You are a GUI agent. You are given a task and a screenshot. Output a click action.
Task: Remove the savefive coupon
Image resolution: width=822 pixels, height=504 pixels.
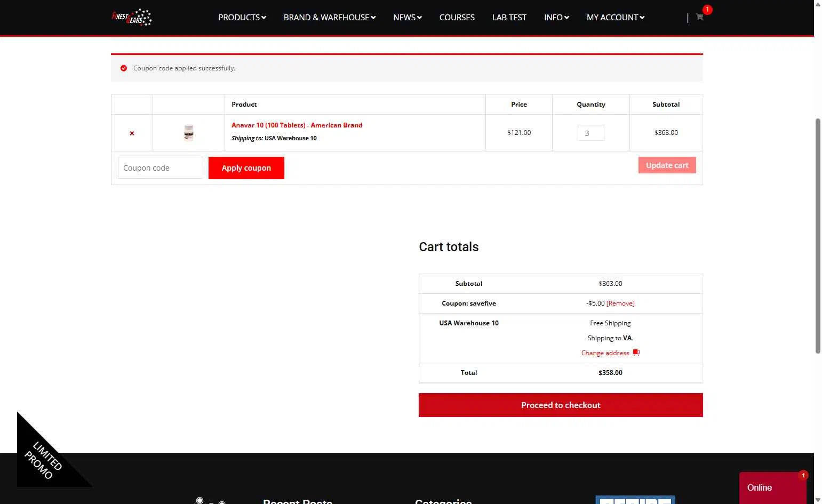(x=620, y=303)
